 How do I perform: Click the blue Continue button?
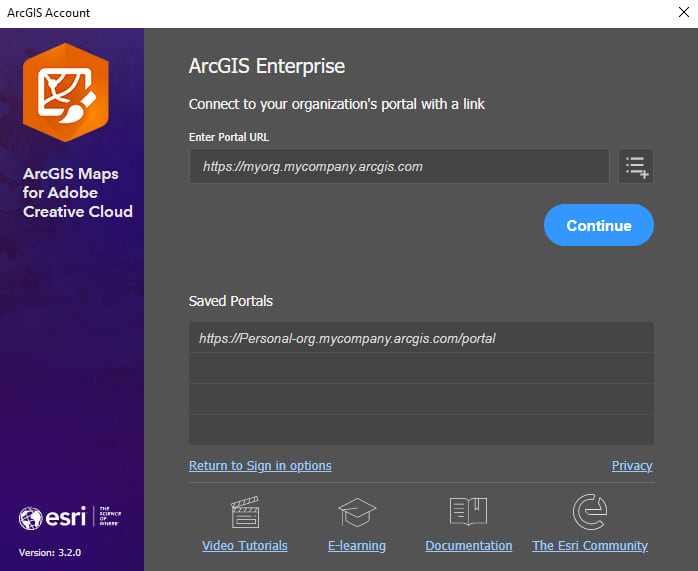point(599,225)
